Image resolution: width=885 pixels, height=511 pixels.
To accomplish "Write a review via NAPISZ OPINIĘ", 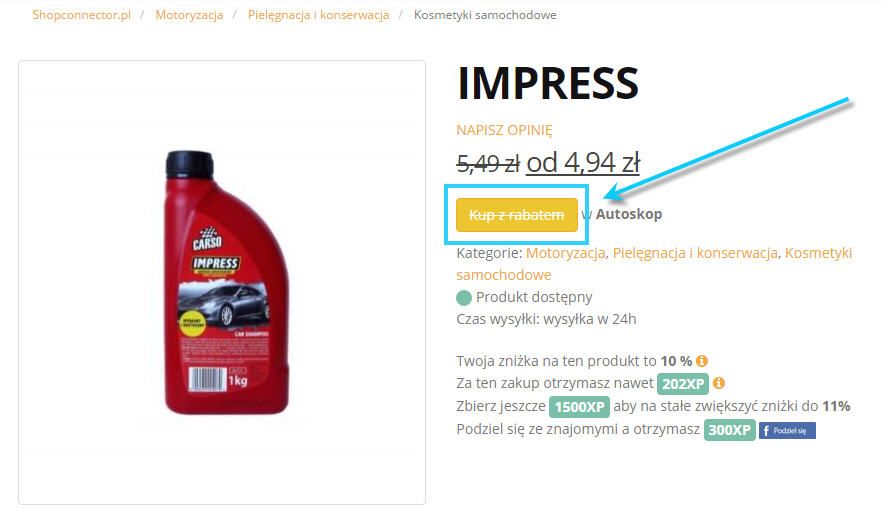I will point(504,130).
